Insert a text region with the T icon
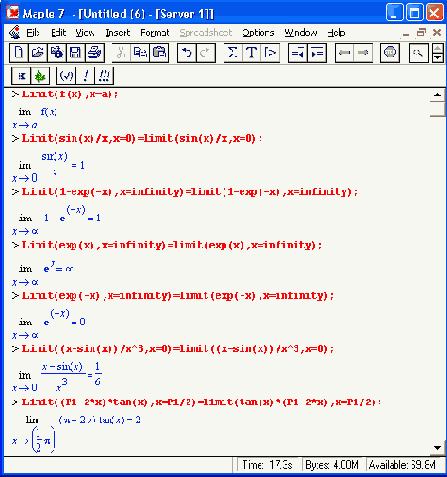 251,53
